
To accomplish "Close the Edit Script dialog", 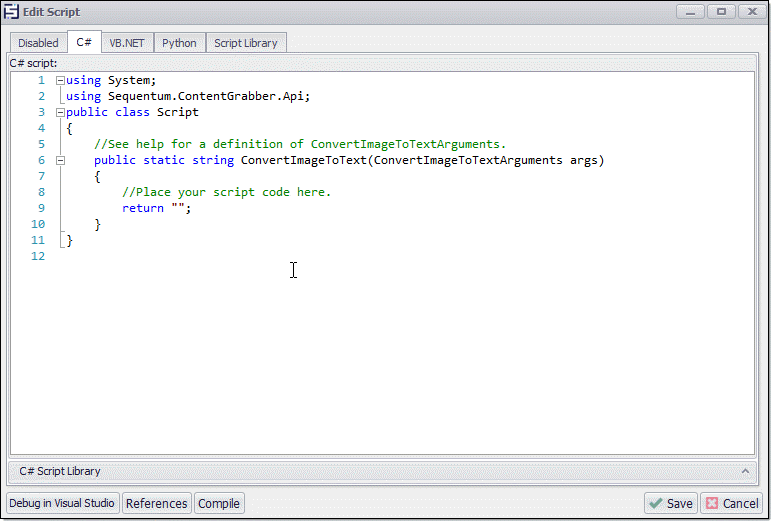I will click(751, 12).
